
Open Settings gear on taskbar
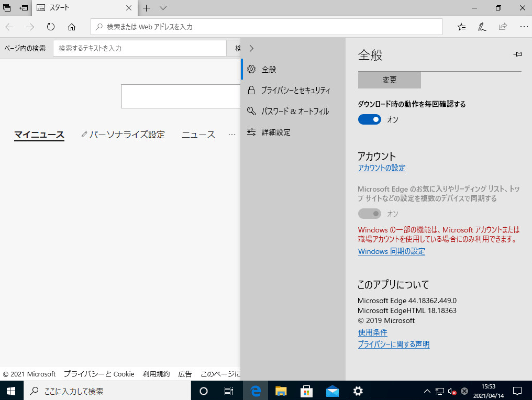(358, 391)
